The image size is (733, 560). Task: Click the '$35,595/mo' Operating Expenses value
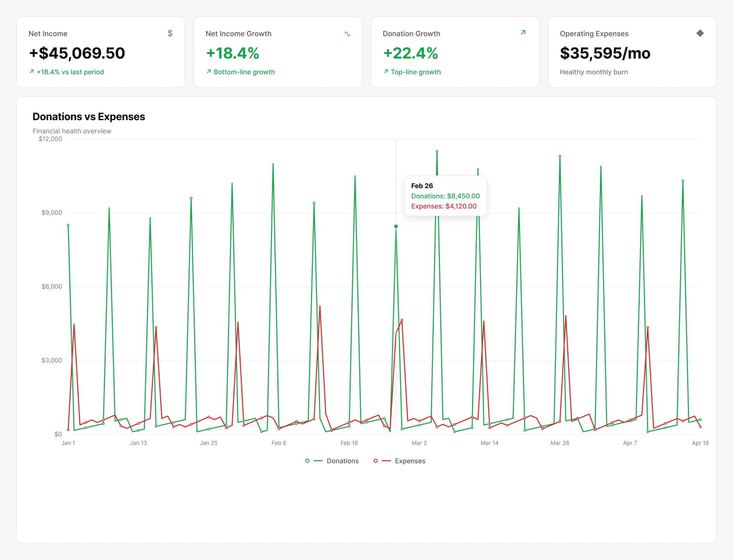(605, 53)
